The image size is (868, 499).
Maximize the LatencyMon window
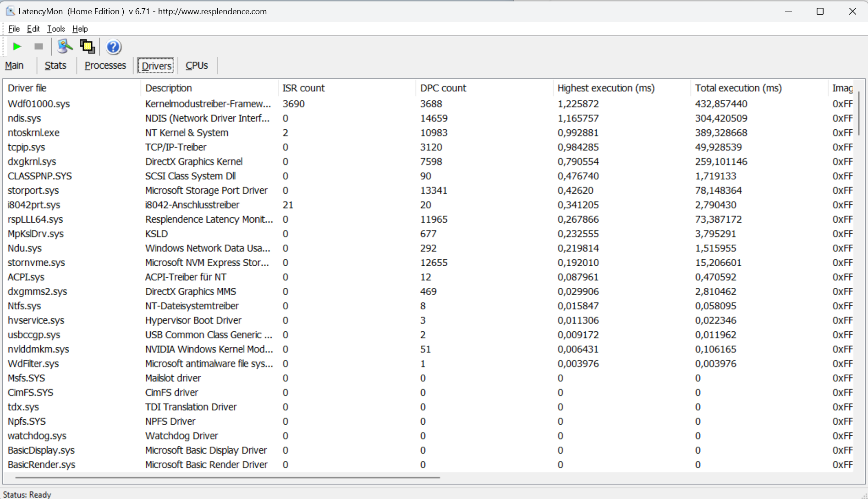pos(820,11)
